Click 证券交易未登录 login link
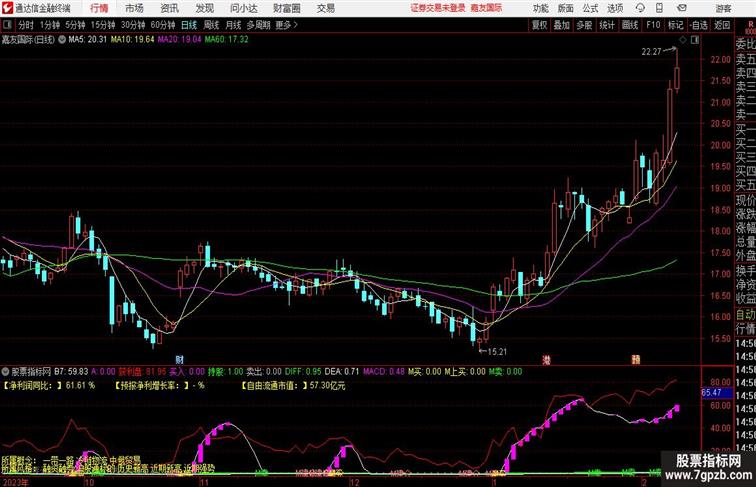The width and height of the screenshot is (756, 487). (x=438, y=8)
